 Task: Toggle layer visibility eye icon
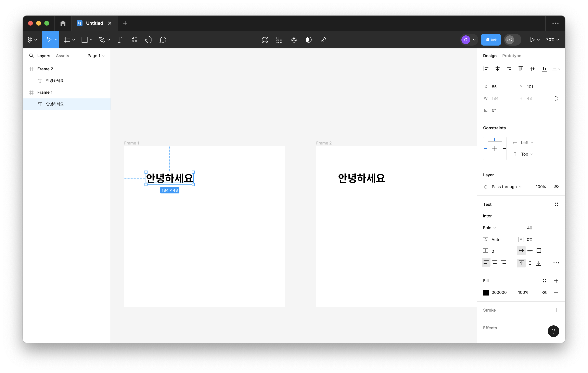(556, 187)
